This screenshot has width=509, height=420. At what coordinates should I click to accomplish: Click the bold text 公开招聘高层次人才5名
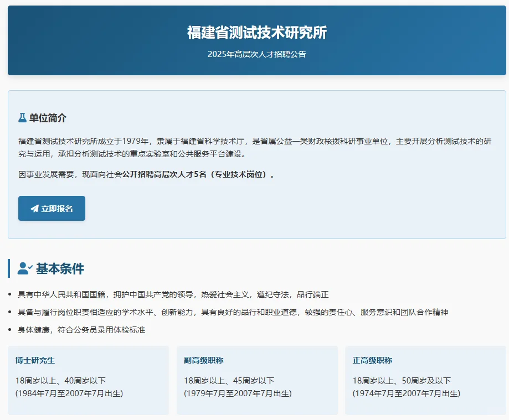point(164,174)
